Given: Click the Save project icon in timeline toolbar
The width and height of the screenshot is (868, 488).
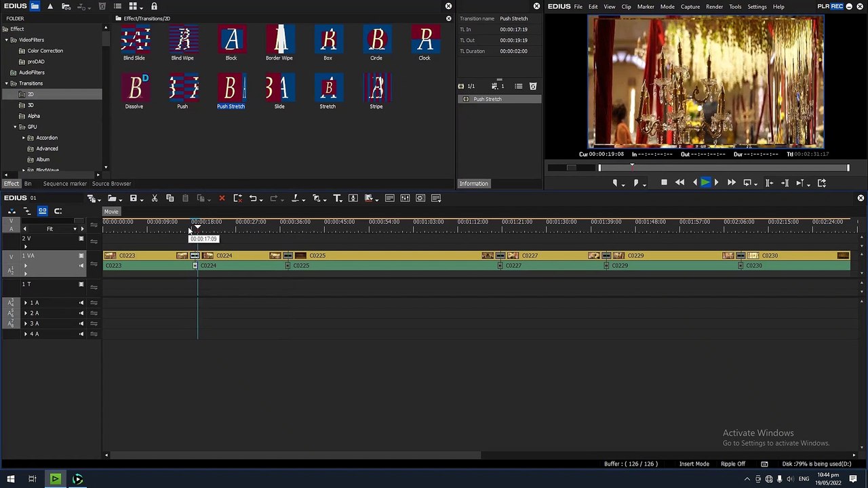Looking at the screenshot, I should pyautogui.click(x=133, y=198).
